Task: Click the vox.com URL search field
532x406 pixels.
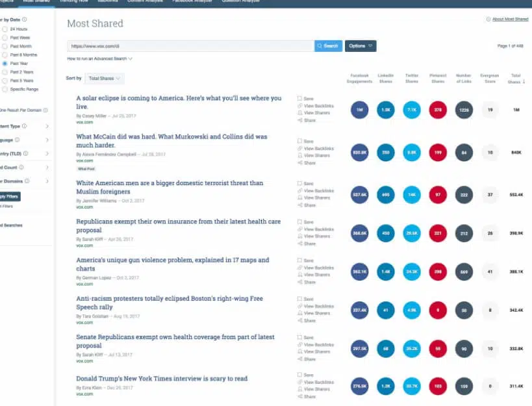Action: tap(190, 46)
